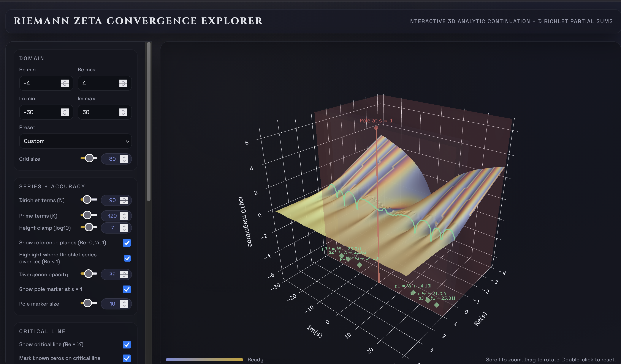The height and width of the screenshot is (364, 621).
Task: Turn off Show critical line checkbox
Action: click(x=127, y=344)
